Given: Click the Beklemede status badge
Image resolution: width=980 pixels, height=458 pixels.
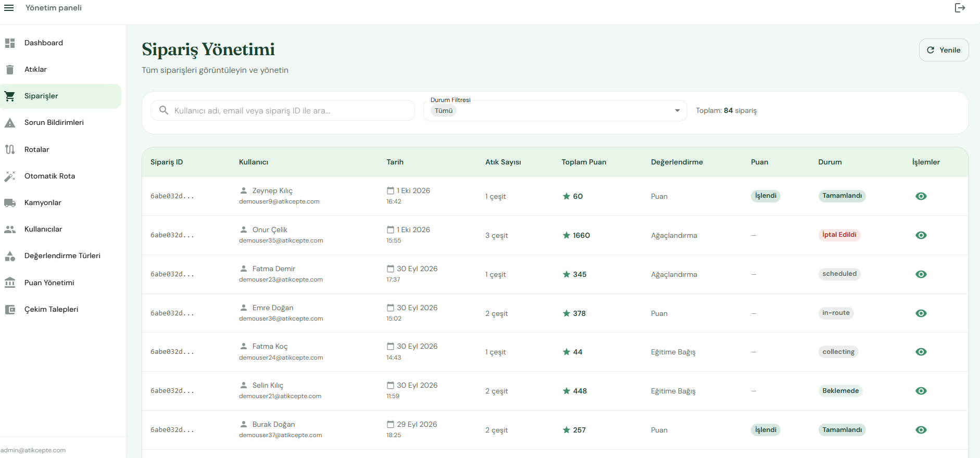Looking at the screenshot, I should point(840,391).
